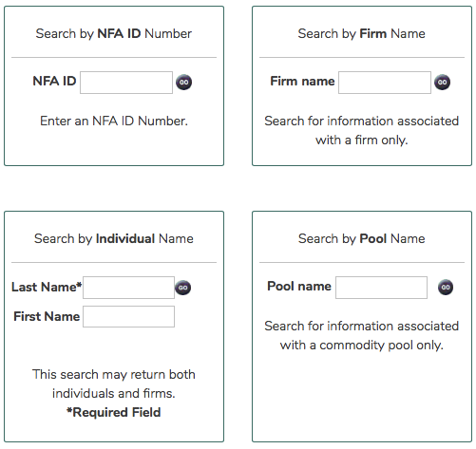The height and width of the screenshot is (449, 476).
Task: Submit firm name search with GO icon
Action: [442, 83]
